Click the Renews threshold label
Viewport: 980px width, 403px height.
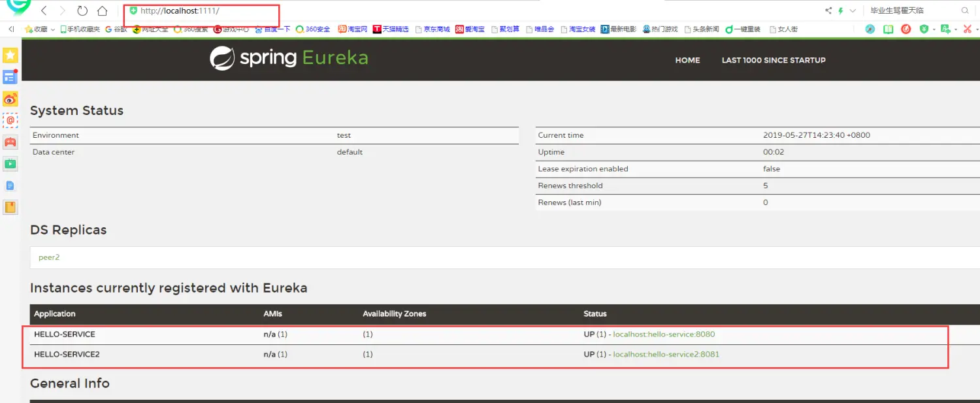[x=570, y=185]
